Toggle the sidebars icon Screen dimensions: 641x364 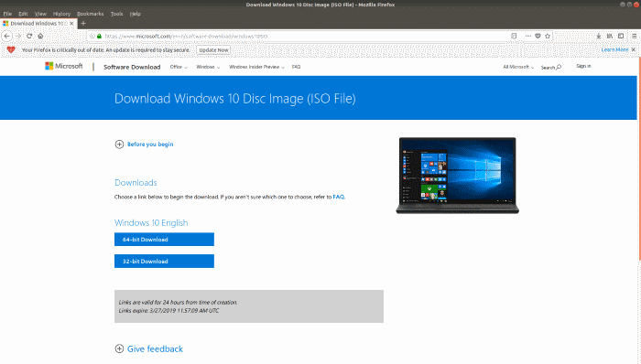coord(621,36)
